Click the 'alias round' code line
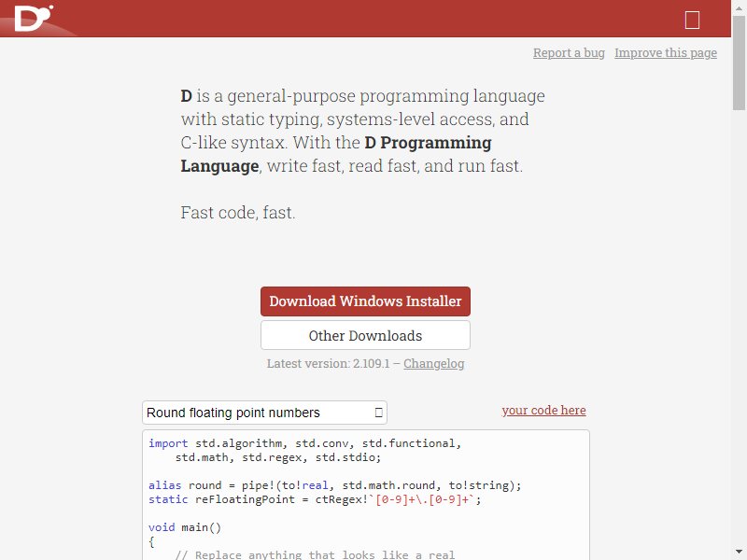Screen dimensions: 747x560 pyautogui.click(x=335, y=485)
